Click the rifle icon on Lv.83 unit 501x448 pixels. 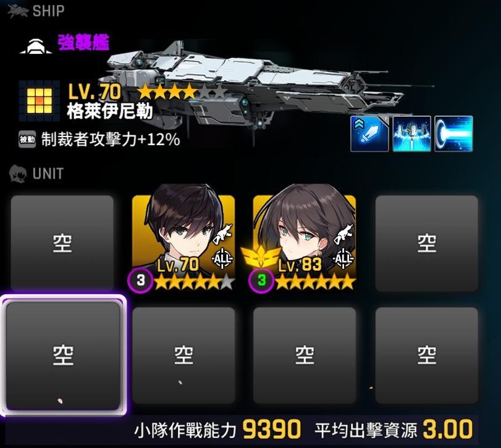pyautogui.click(x=344, y=234)
